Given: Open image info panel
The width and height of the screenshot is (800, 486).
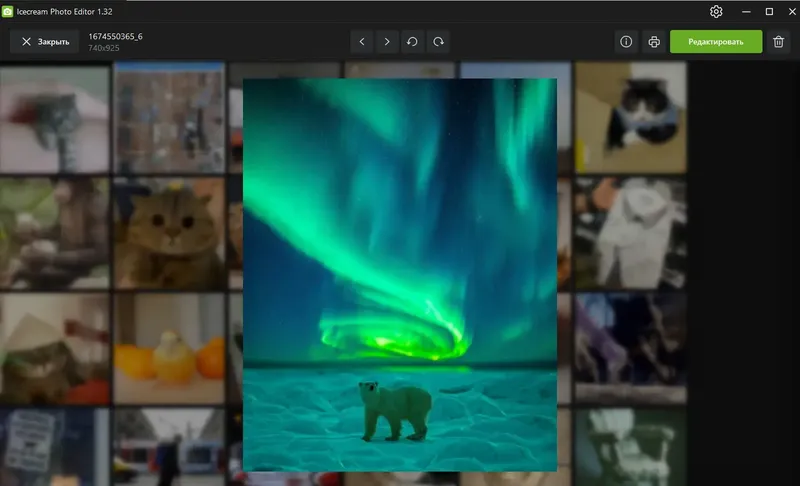Looking at the screenshot, I should click(626, 42).
